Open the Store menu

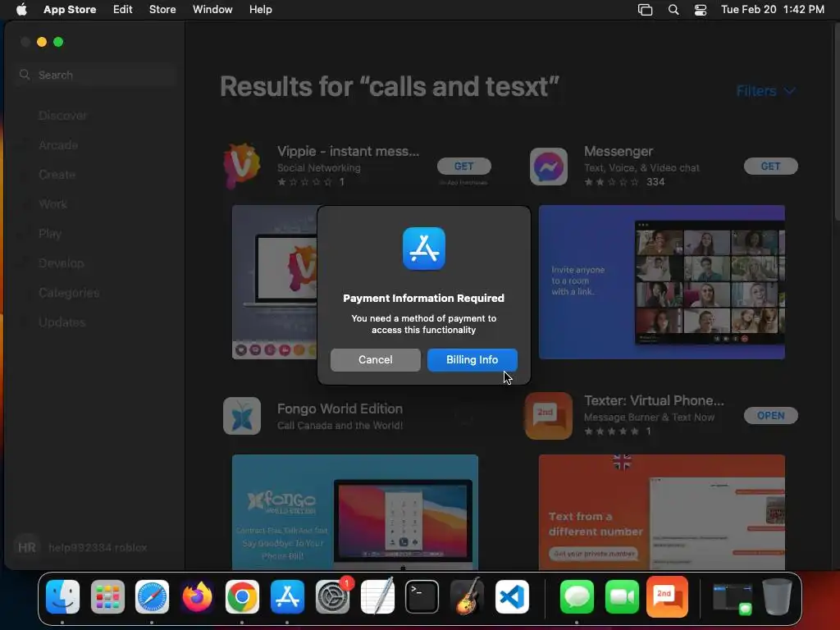pos(162,10)
